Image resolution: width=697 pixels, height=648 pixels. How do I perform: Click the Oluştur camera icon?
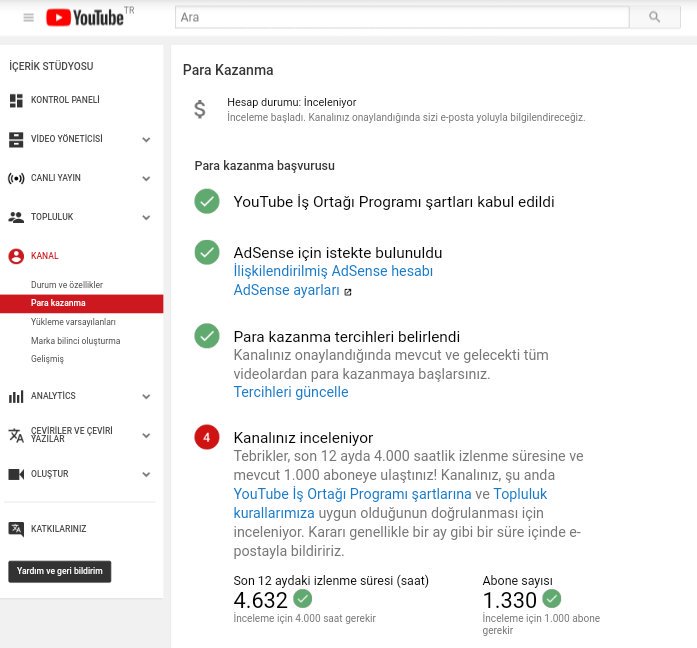pos(16,474)
